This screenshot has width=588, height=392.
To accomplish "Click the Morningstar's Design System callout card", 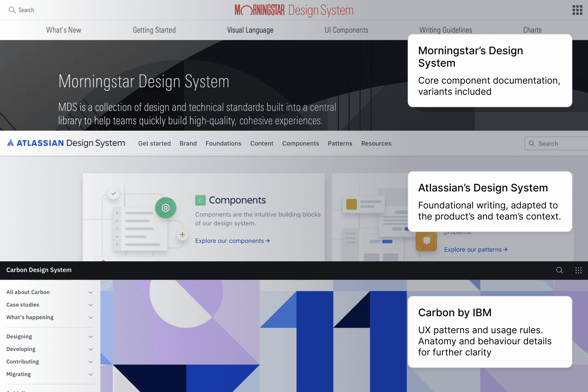I will [490, 71].
